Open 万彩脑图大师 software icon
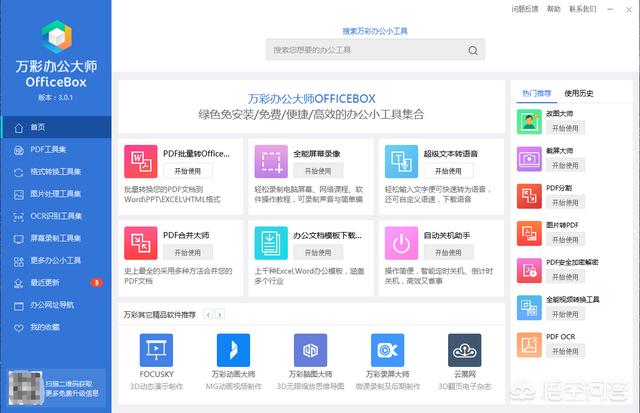Image resolution: width=640 pixels, height=413 pixels. point(311,350)
